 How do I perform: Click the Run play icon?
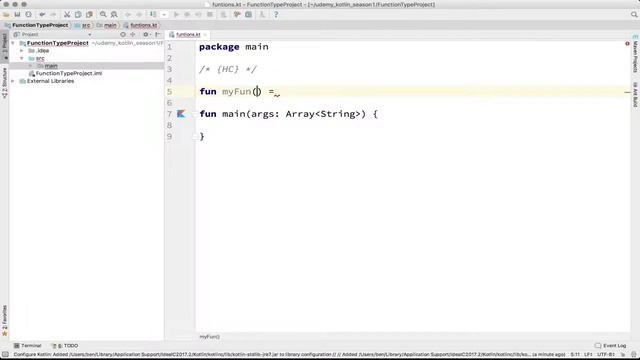point(176,15)
